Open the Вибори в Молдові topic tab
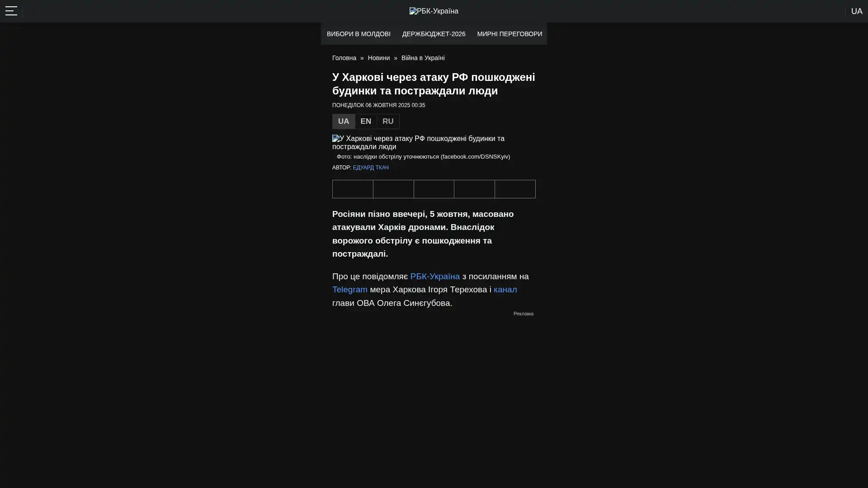Image resolution: width=868 pixels, height=488 pixels. click(359, 34)
